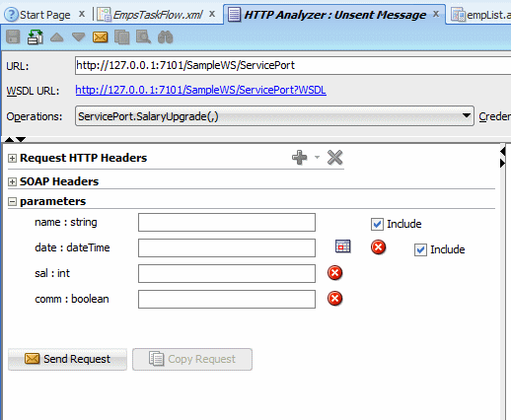Click the date dateTime input field

227,247
